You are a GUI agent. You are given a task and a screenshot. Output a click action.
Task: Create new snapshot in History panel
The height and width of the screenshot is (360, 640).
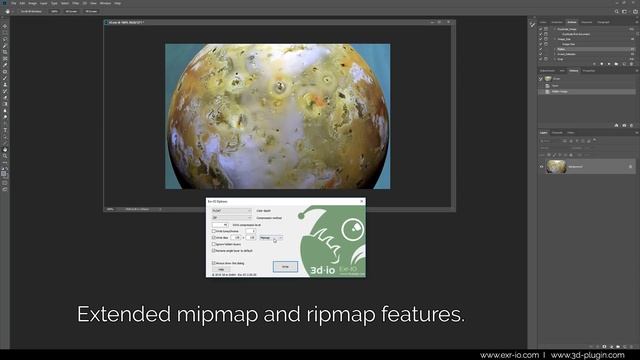click(x=624, y=125)
